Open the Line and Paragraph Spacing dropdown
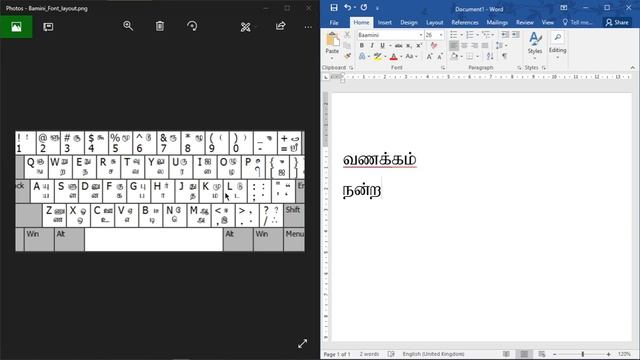 500,46
